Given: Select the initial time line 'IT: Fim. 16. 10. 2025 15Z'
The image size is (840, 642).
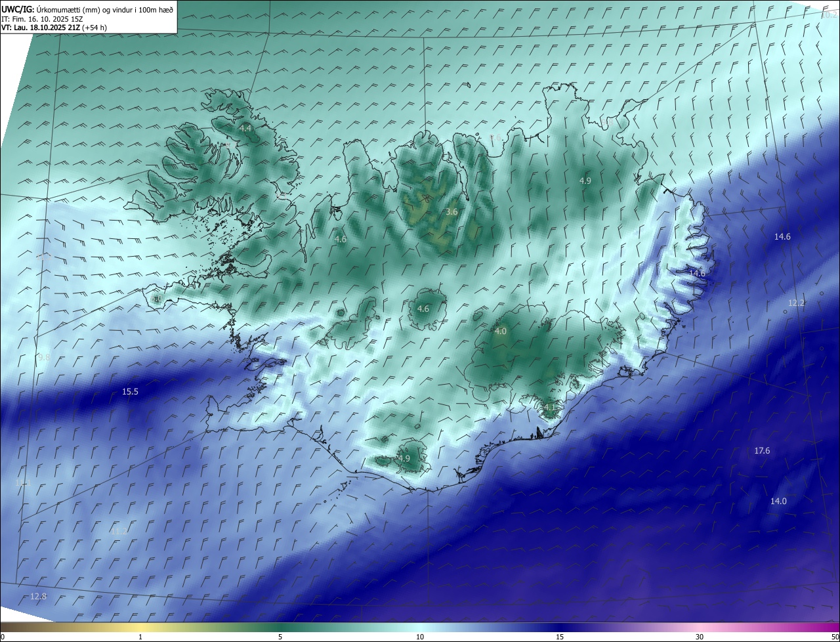Looking at the screenshot, I should coord(42,18).
